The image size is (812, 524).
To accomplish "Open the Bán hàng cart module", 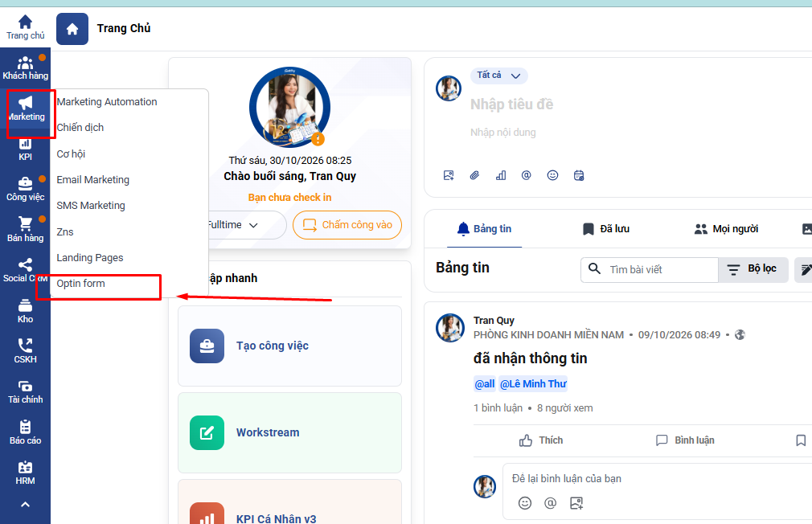I will click(x=25, y=230).
